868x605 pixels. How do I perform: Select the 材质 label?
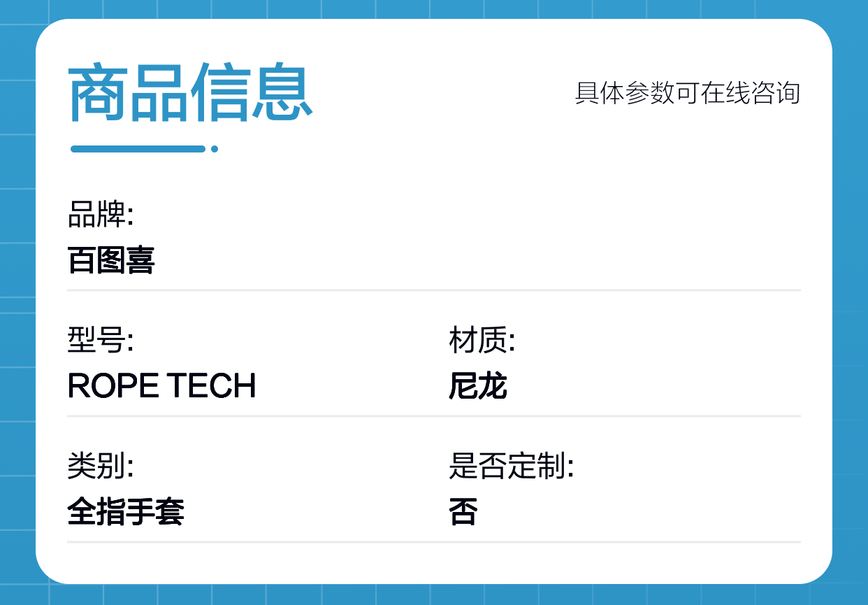482,341
